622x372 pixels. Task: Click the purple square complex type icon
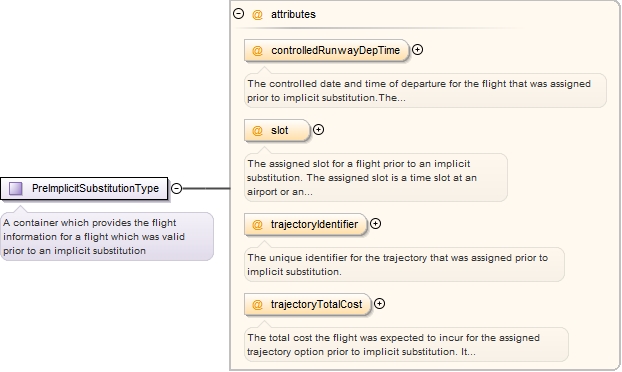click(16, 188)
